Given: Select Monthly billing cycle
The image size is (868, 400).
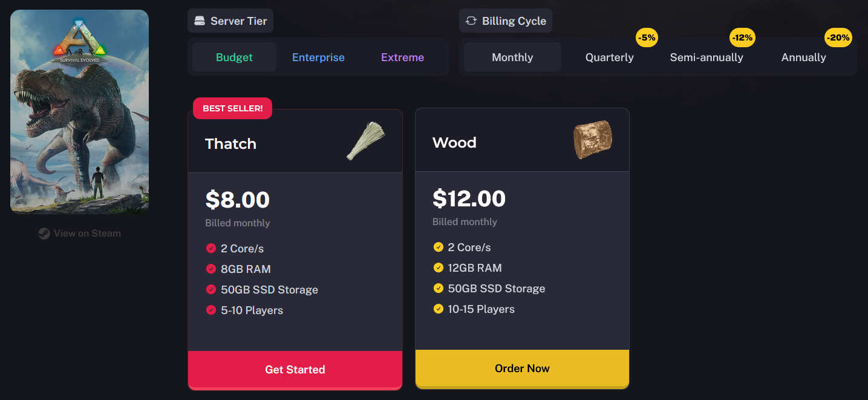Looking at the screenshot, I should (512, 57).
